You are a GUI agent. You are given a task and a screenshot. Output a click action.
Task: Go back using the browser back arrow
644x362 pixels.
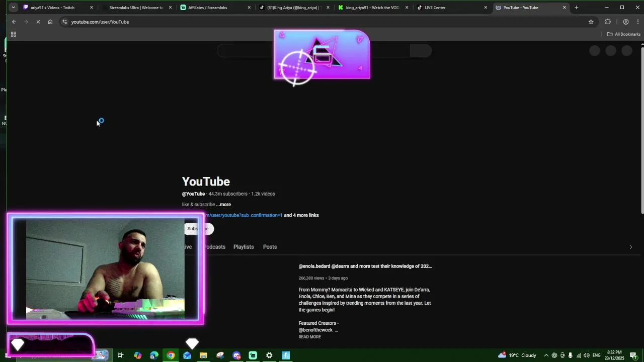pos(14,22)
